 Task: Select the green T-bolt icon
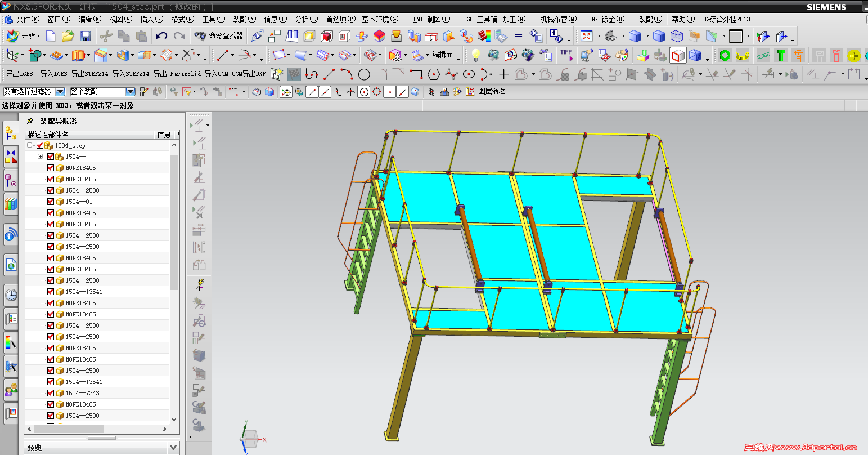[x=780, y=55]
